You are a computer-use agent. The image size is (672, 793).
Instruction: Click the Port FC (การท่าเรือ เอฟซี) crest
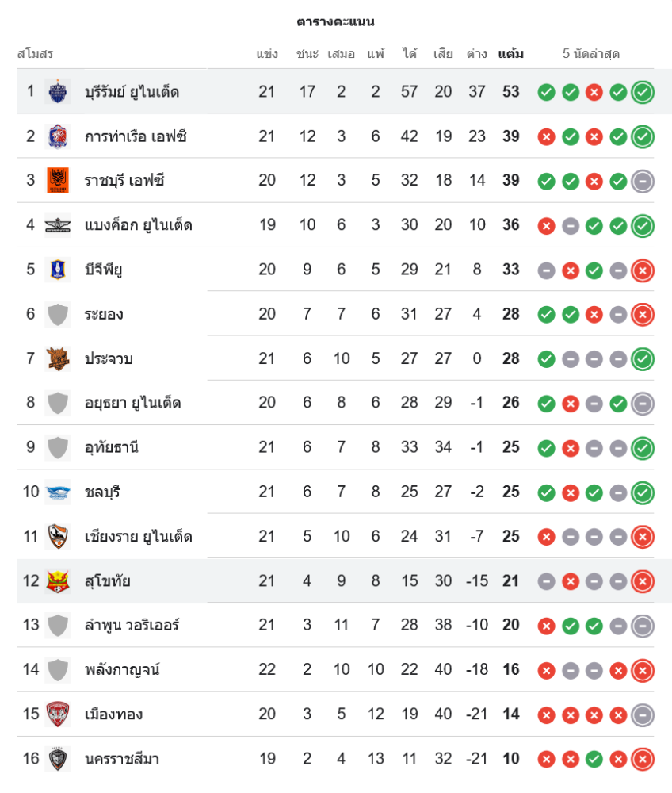58,136
